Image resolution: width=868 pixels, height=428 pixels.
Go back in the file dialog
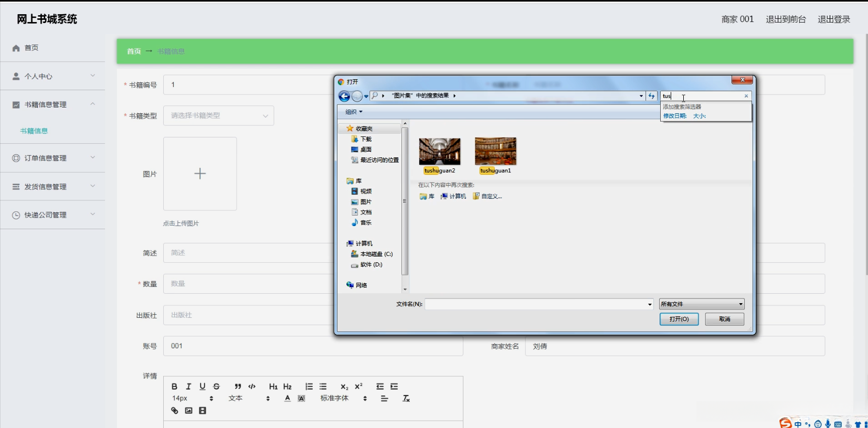click(x=344, y=96)
